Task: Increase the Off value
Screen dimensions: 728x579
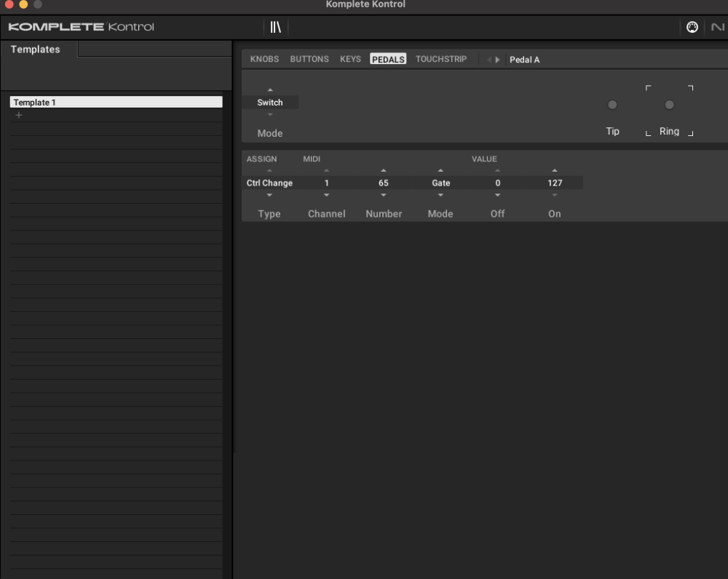Action: click(x=498, y=171)
